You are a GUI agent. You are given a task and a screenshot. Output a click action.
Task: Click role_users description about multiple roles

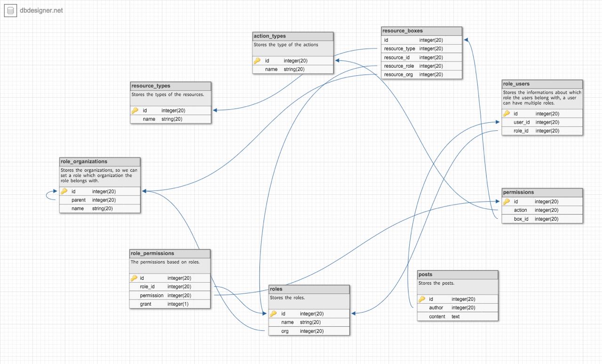tap(542, 98)
